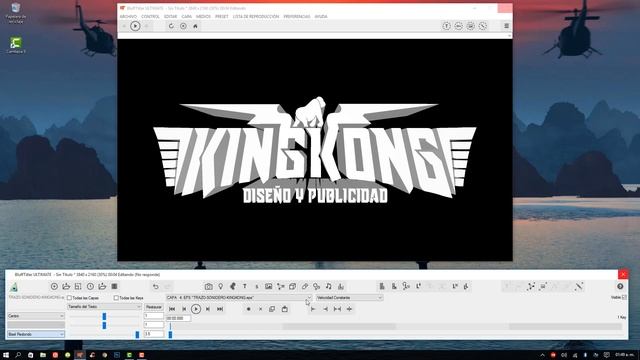Click the open show folder icon
This screenshot has width=640, height=360.
point(66,287)
